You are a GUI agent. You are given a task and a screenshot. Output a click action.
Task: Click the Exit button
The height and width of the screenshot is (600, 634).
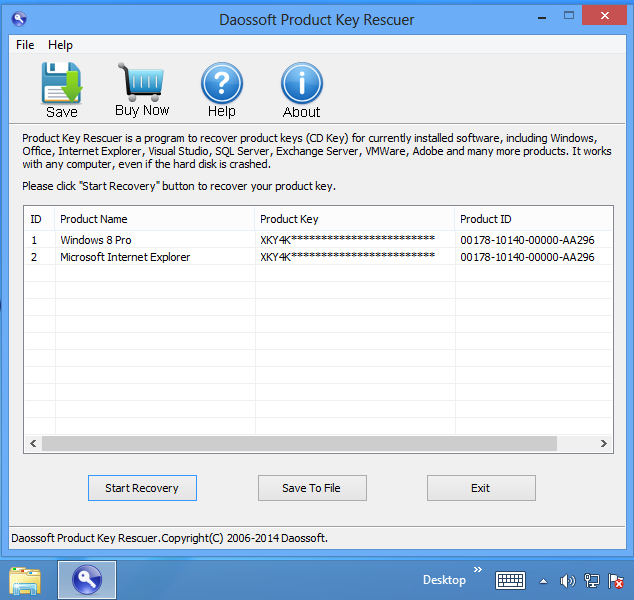481,488
